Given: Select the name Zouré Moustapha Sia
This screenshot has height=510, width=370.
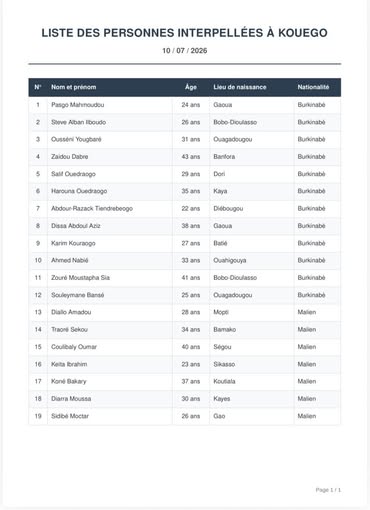Looking at the screenshot, I should [80, 278].
